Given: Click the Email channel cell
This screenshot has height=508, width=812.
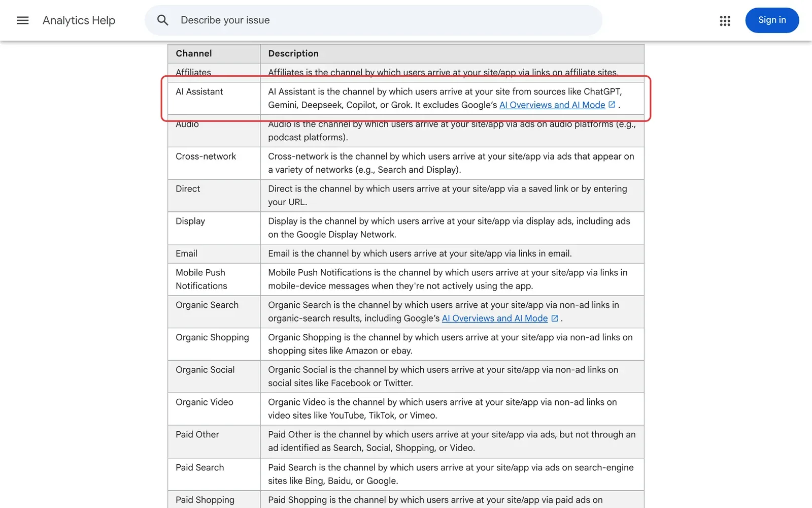Looking at the screenshot, I should pos(214,253).
